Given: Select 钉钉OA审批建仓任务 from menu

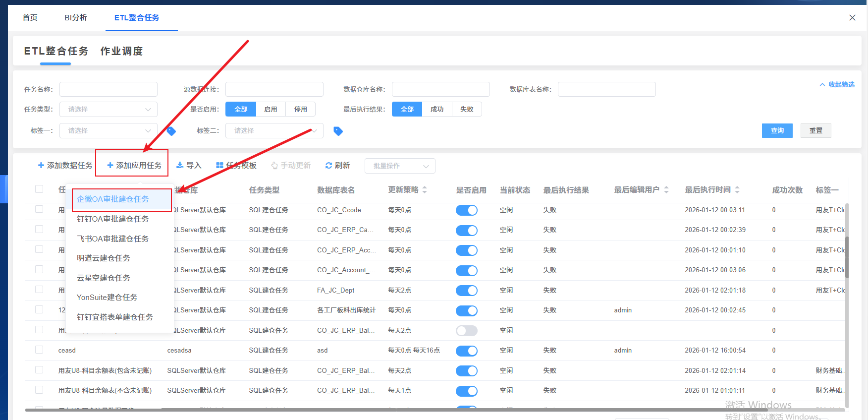Looking at the screenshot, I should [113, 219].
